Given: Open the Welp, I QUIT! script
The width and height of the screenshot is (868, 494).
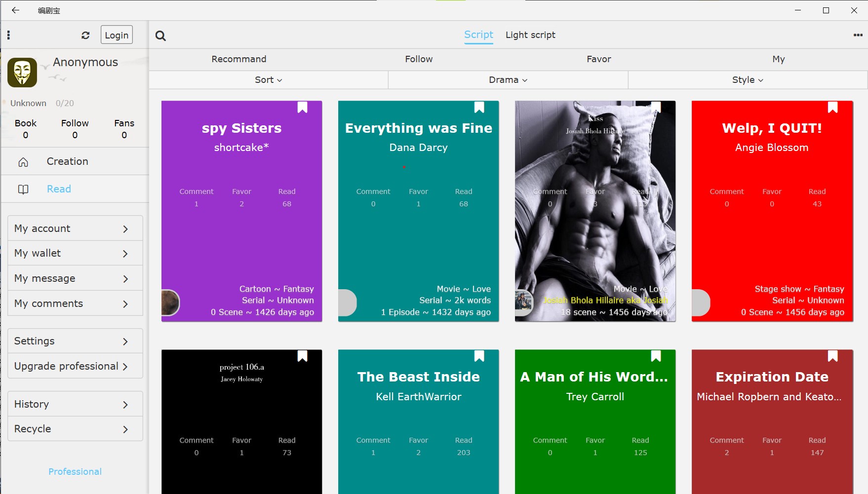Looking at the screenshot, I should [772, 211].
